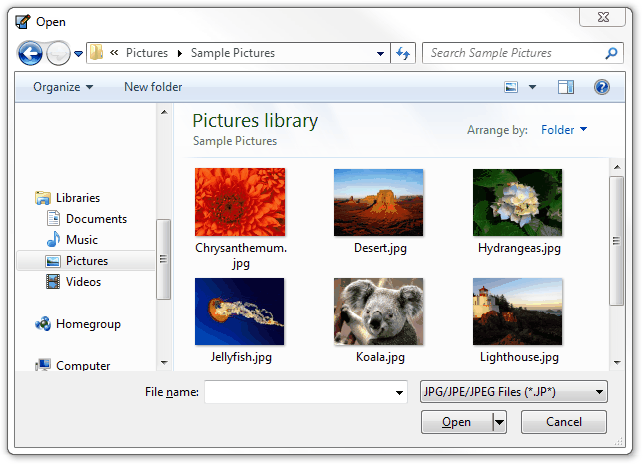
Task: Click navigation pane scroll up arrow
Action: [164, 112]
